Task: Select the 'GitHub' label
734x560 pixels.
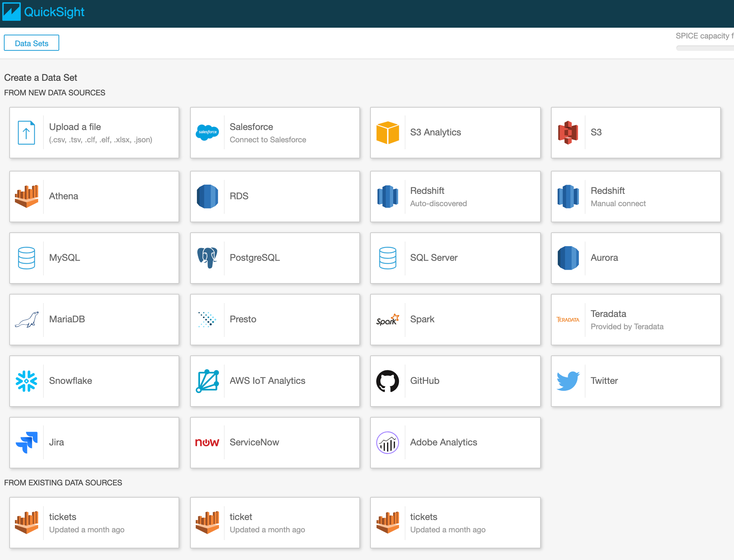Action: (x=425, y=381)
